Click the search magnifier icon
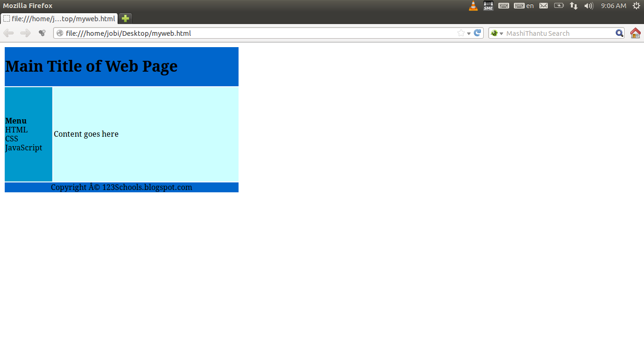Image resolution: width=644 pixels, height=362 pixels. tap(619, 33)
